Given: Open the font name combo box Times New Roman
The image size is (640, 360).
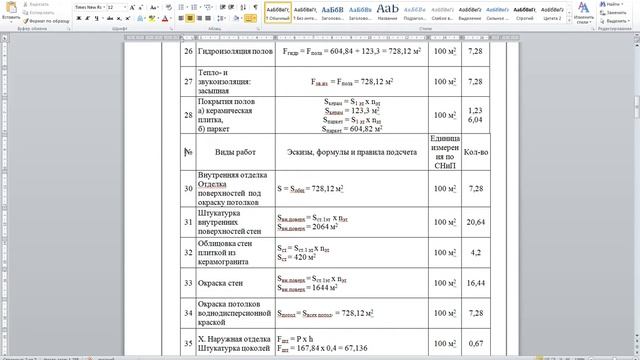Looking at the screenshot, I should click(x=90, y=7).
